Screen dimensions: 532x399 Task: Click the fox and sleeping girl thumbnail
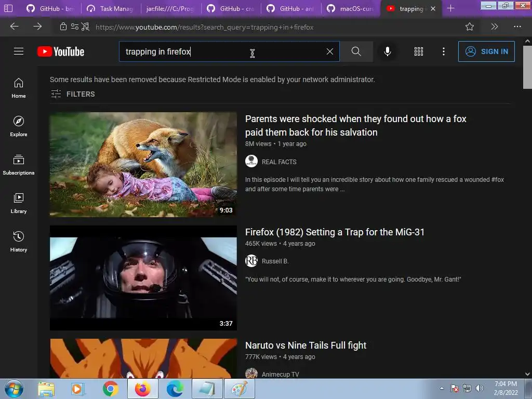pos(143,165)
